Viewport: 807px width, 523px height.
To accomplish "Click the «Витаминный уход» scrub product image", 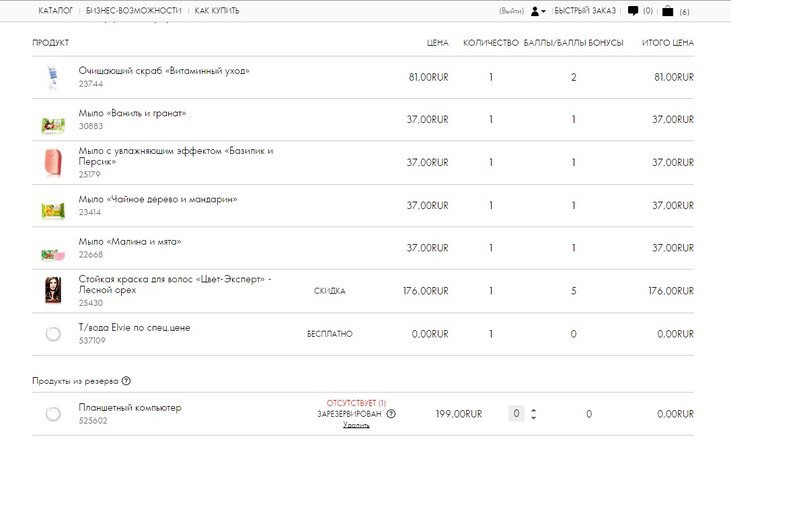I will [x=53, y=78].
